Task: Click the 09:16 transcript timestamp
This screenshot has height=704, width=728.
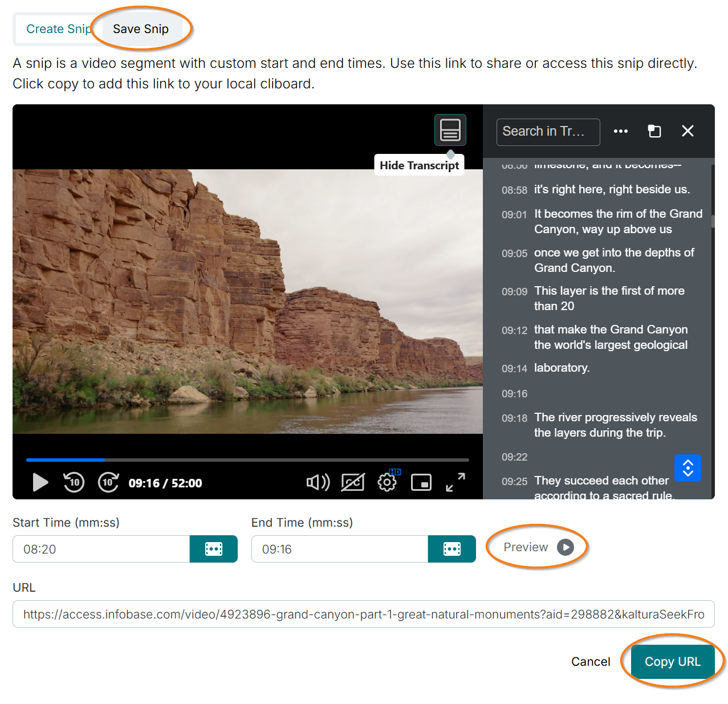Action: 514,394
